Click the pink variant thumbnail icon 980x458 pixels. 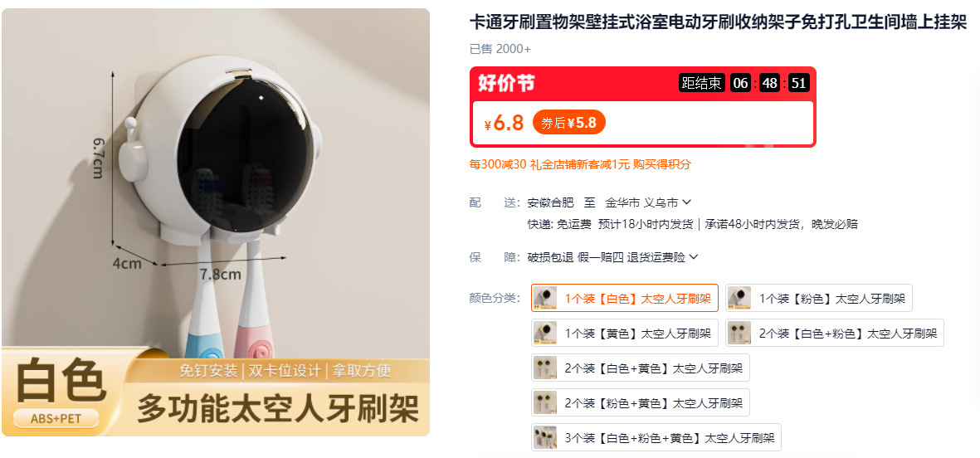pos(739,298)
